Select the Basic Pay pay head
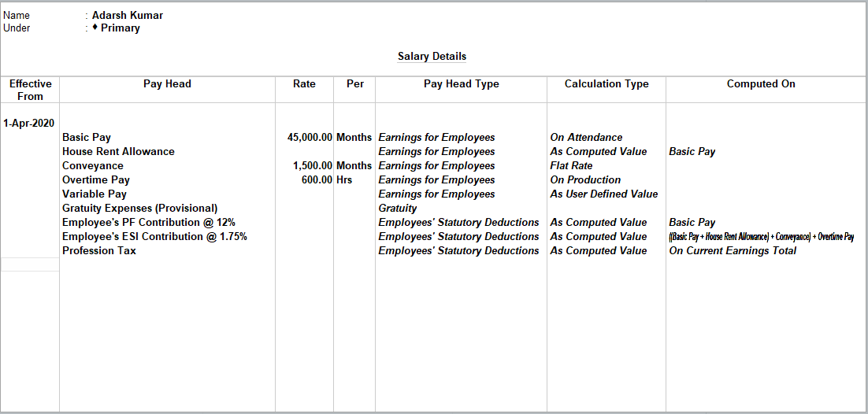This screenshot has width=868, height=414. 87,137
